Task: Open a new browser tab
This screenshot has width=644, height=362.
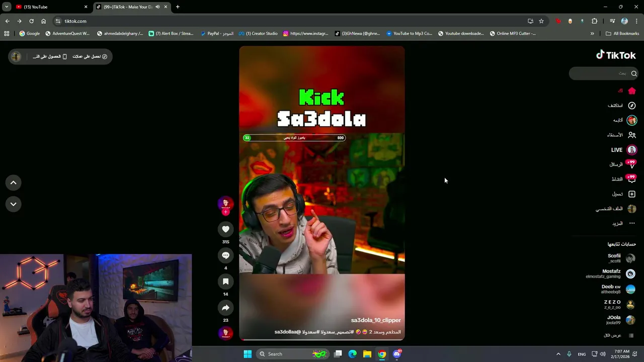Action: tap(178, 7)
